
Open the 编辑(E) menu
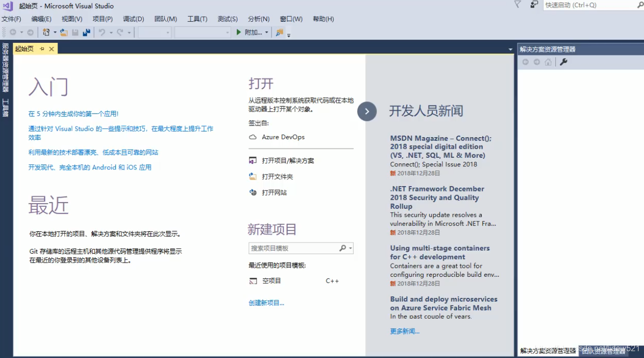point(41,19)
